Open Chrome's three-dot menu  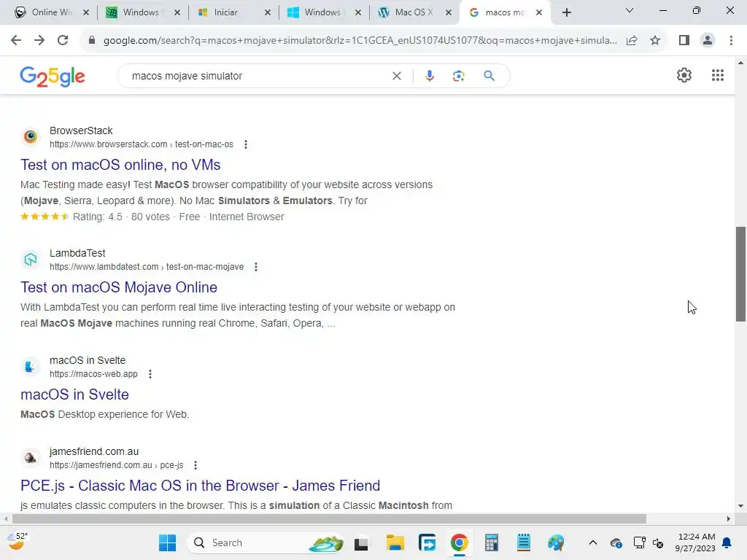[731, 41]
